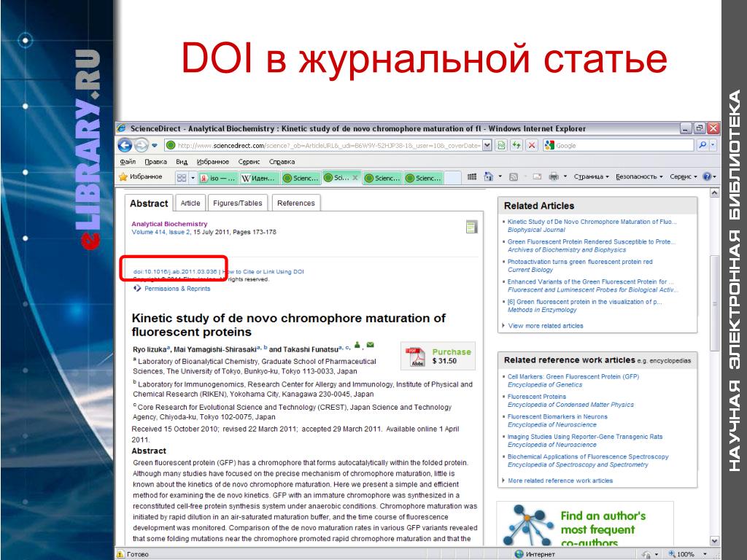Click the Избранное star favorites button
The image size is (747, 560).
[x=141, y=176]
